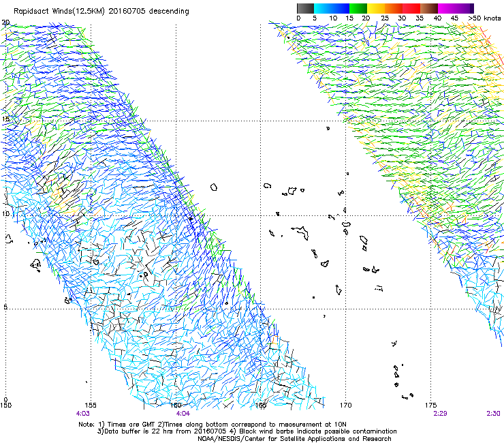
Task: Click the red 30-35 knots legend swatch
Action: 411,8
